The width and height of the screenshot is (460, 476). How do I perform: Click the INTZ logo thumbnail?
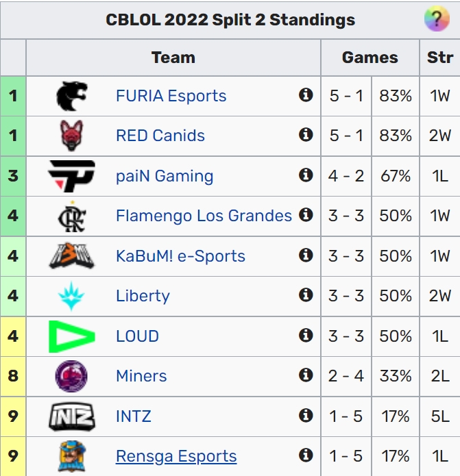click(x=72, y=416)
